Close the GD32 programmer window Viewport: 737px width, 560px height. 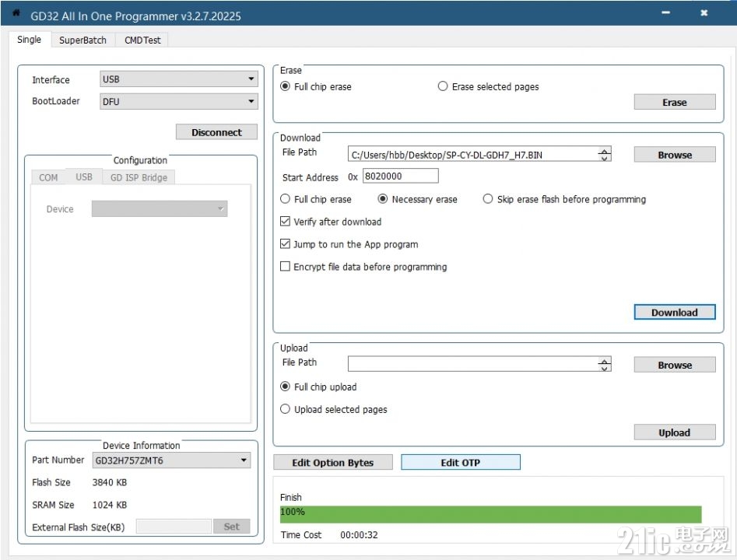tap(704, 12)
